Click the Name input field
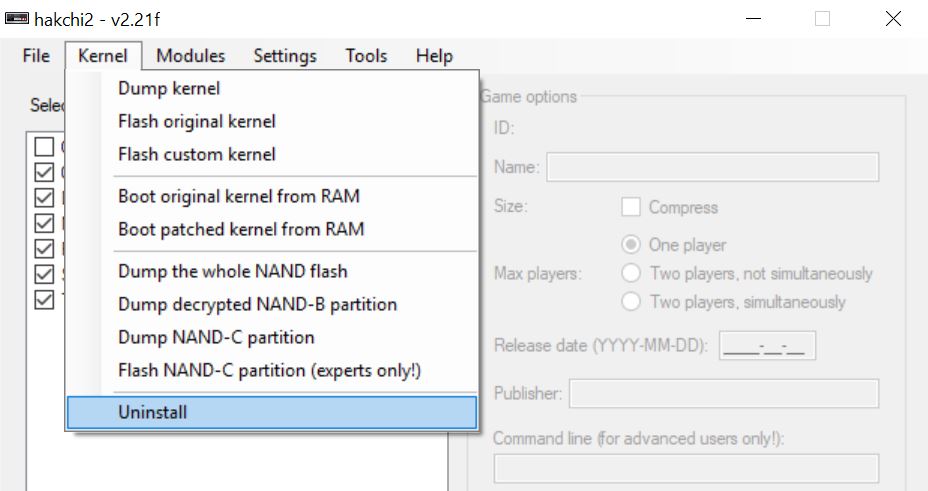This screenshot has height=491, width=928. [713, 167]
